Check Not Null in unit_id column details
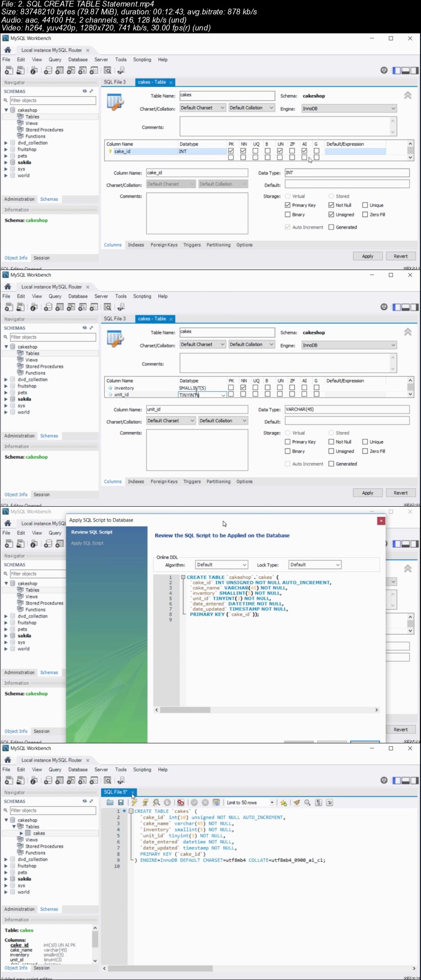This screenshot has height=980, width=421. pos(331,442)
